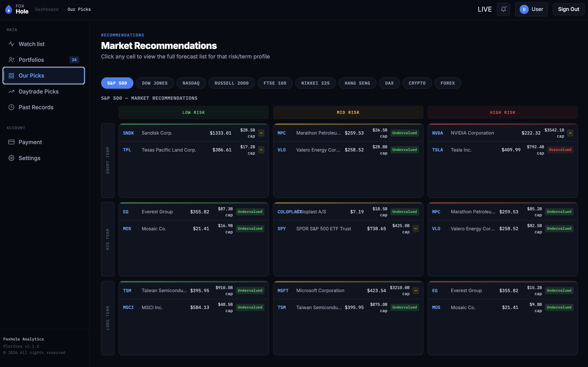588x367 pixels.
Task: Click the Fox Hole droplet logo
Action: point(9,10)
